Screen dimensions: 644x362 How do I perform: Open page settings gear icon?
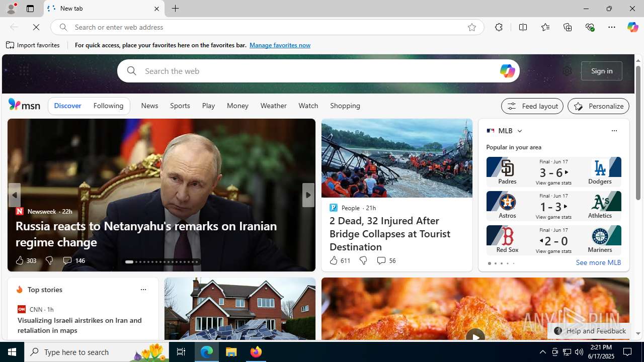(567, 71)
